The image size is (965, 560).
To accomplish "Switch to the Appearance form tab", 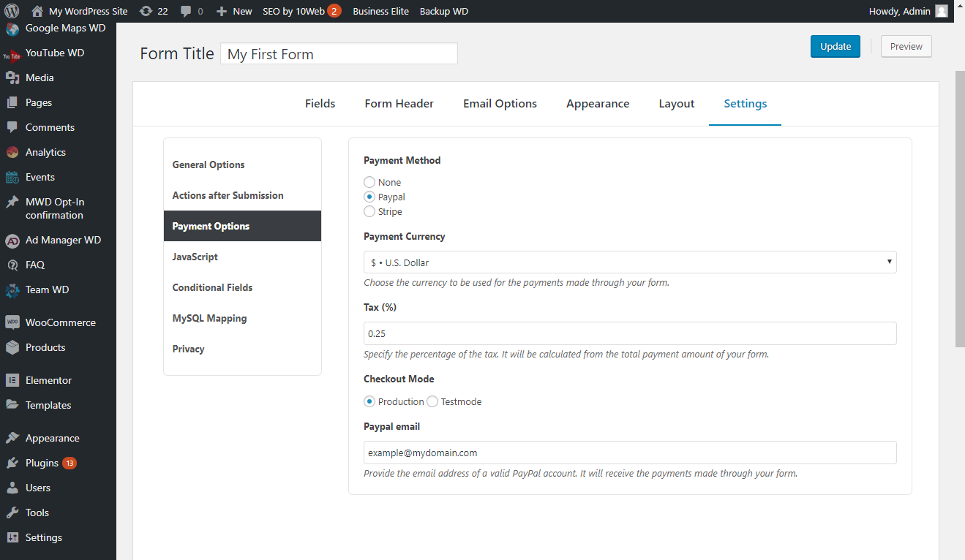I will point(598,104).
